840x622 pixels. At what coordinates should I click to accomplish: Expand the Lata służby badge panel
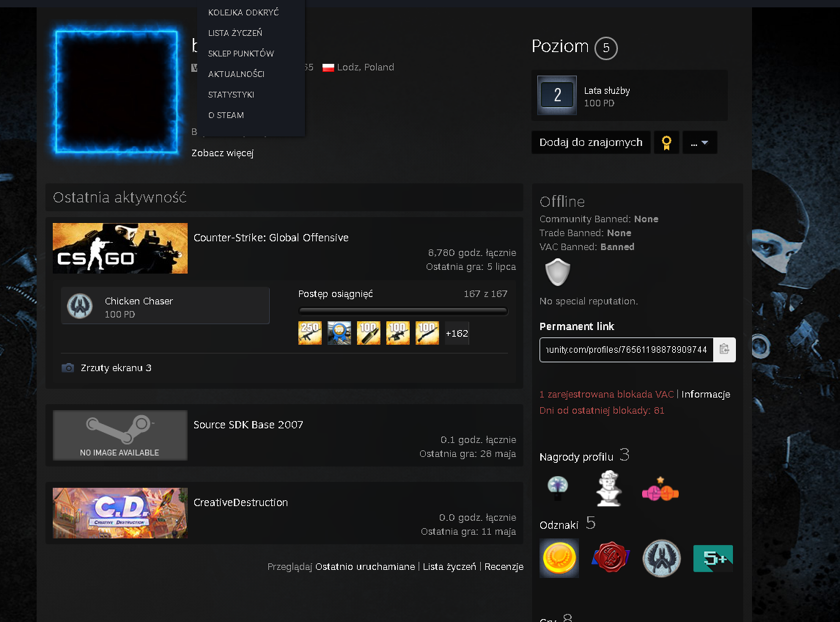(630, 95)
